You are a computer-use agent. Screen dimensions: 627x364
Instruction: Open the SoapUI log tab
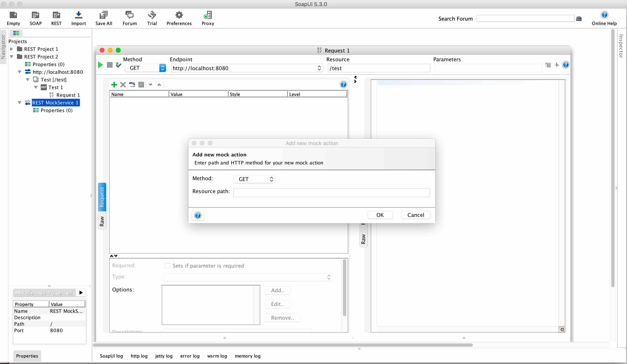point(111,356)
